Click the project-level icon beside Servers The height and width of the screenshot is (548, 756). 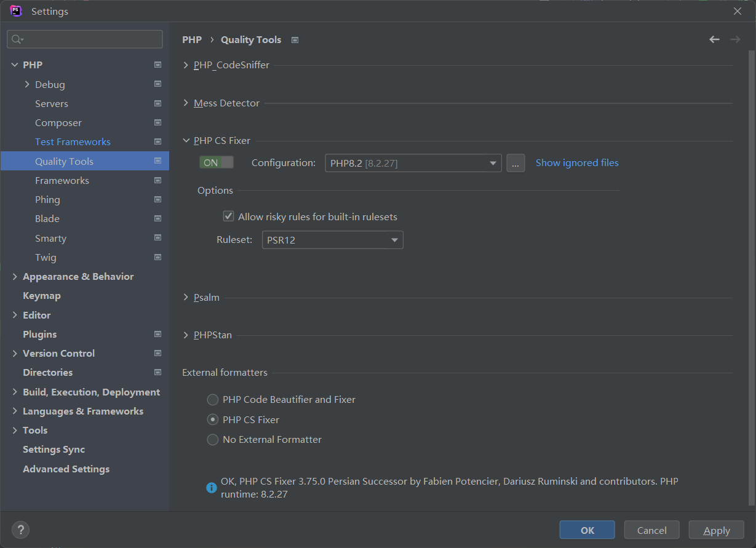158,103
